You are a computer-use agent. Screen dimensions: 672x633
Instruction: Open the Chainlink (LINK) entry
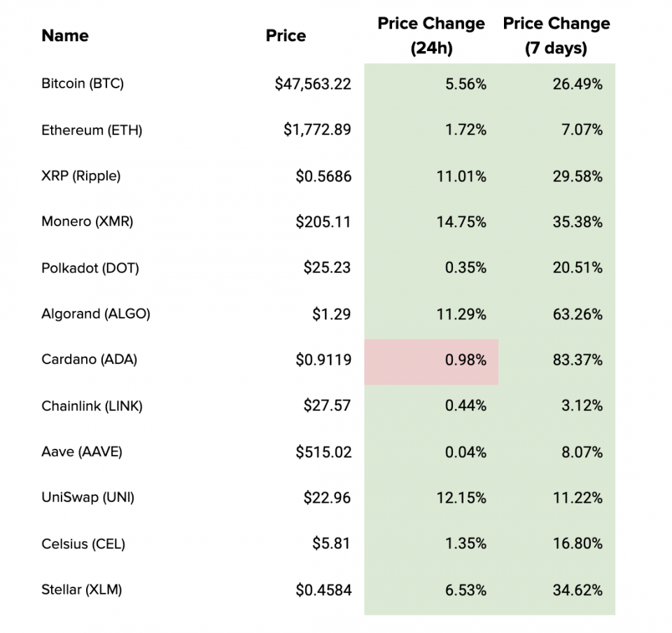[x=92, y=406]
